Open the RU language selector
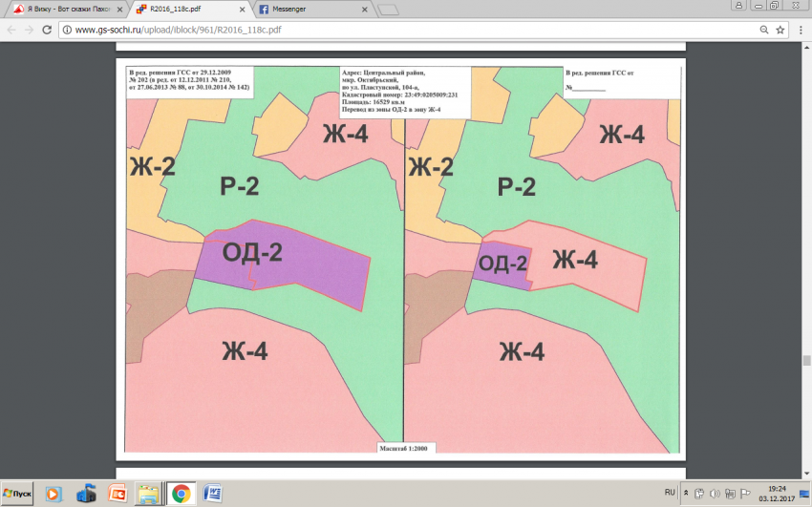The image size is (812, 507). tap(670, 494)
